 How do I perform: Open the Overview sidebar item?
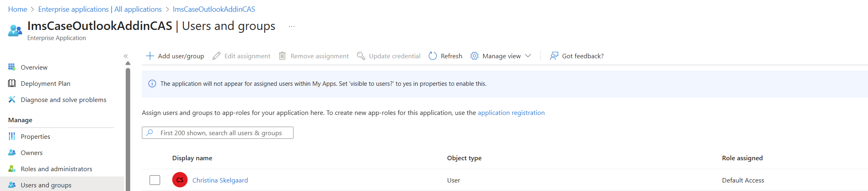tap(34, 67)
